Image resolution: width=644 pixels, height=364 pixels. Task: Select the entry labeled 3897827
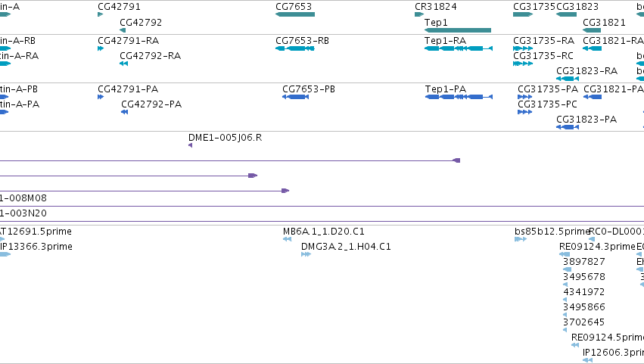tap(584, 262)
